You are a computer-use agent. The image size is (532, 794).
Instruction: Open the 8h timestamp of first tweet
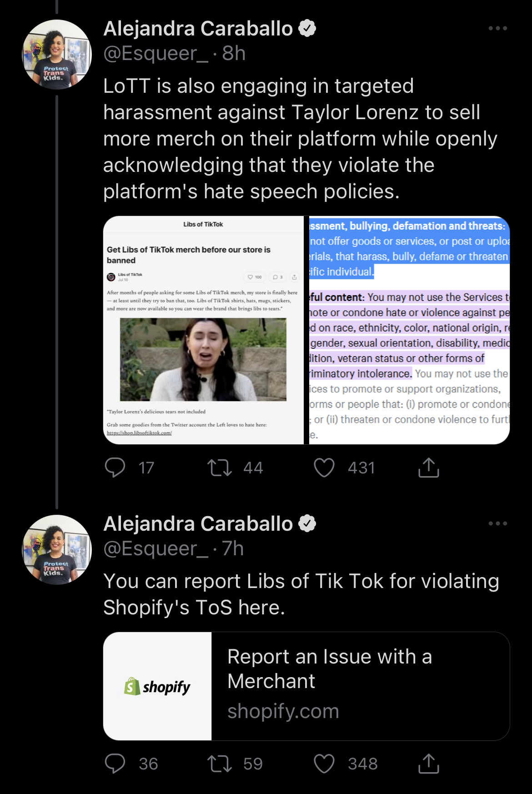pos(234,54)
